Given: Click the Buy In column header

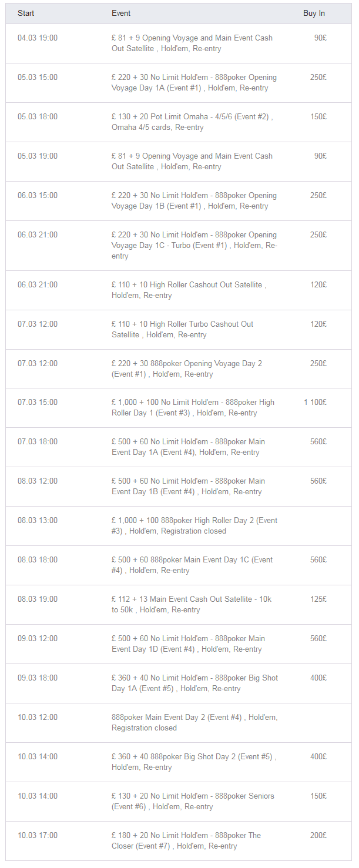Looking at the screenshot, I should 314,13.
